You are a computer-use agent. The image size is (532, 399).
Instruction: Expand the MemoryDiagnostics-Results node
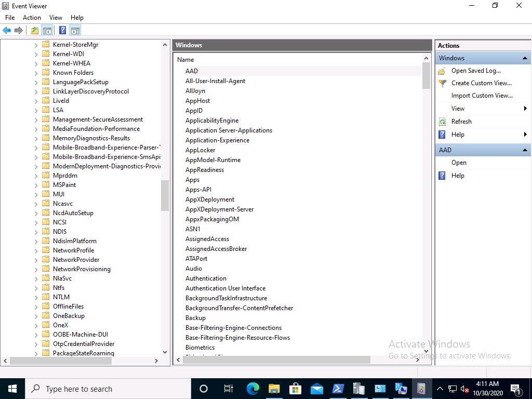click(x=36, y=138)
